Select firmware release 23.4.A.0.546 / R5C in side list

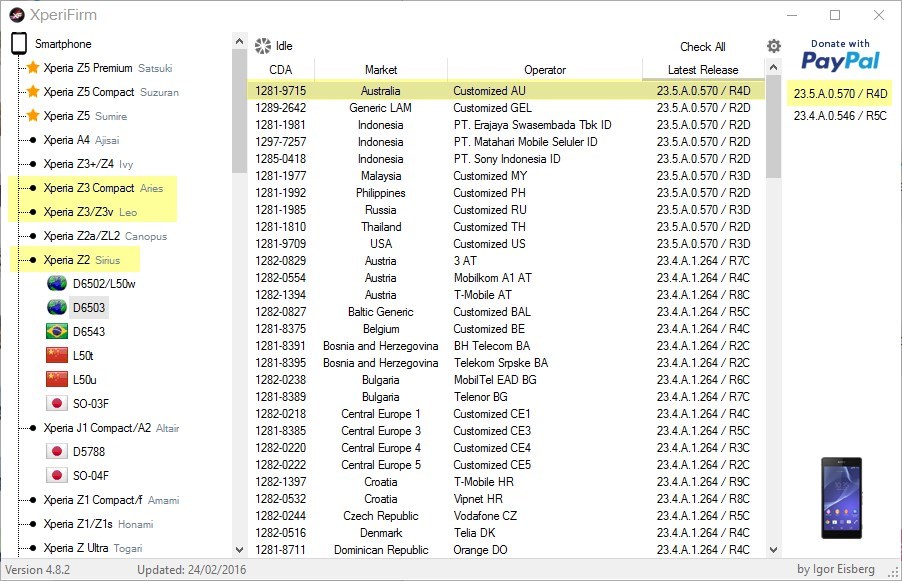(x=840, y=116)
